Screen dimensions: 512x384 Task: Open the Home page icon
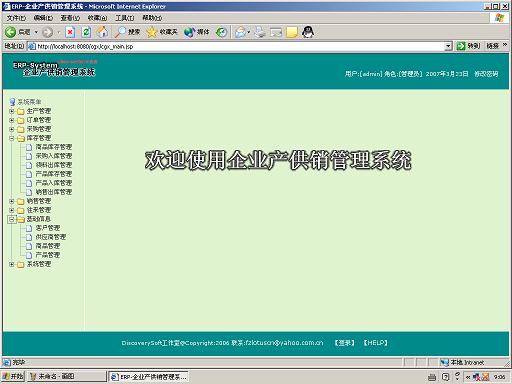tap(102, 32)
